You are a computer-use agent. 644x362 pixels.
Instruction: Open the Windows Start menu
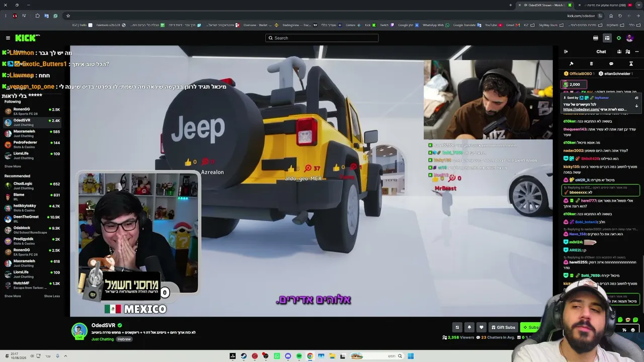[x=411, y=356]
